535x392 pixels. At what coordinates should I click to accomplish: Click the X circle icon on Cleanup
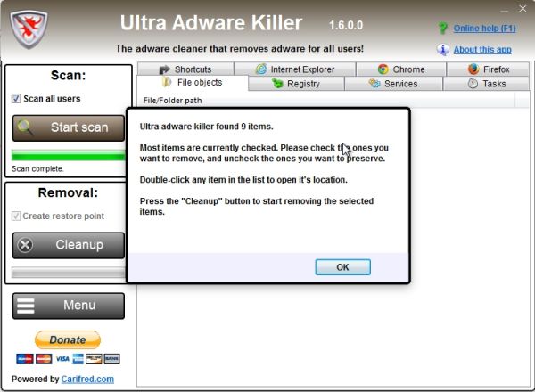click(25, 245)
